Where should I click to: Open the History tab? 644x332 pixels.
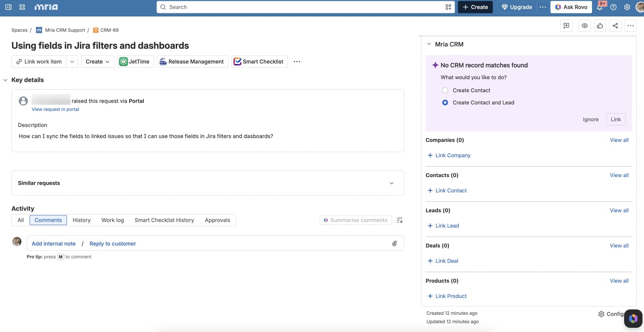coord(81,220)
